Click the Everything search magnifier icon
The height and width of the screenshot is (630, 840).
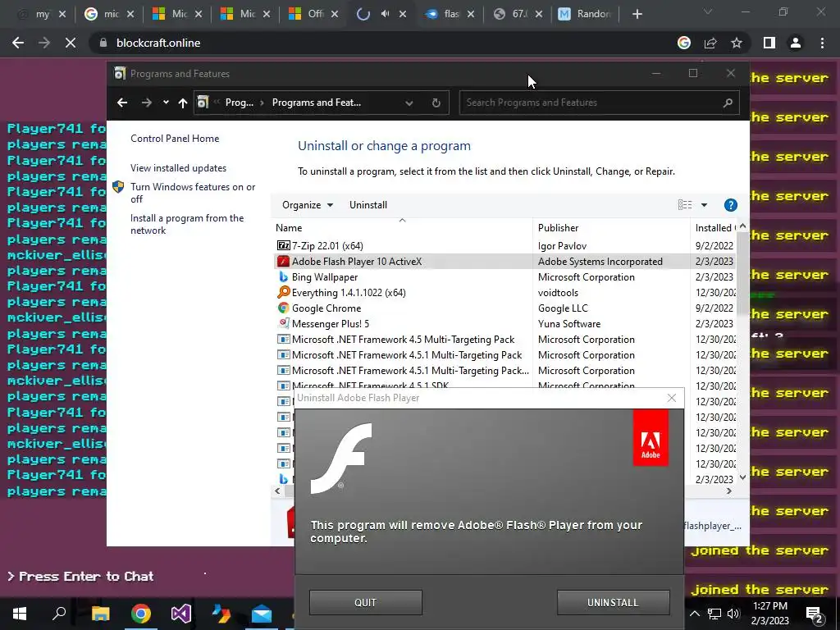[283, 293]
